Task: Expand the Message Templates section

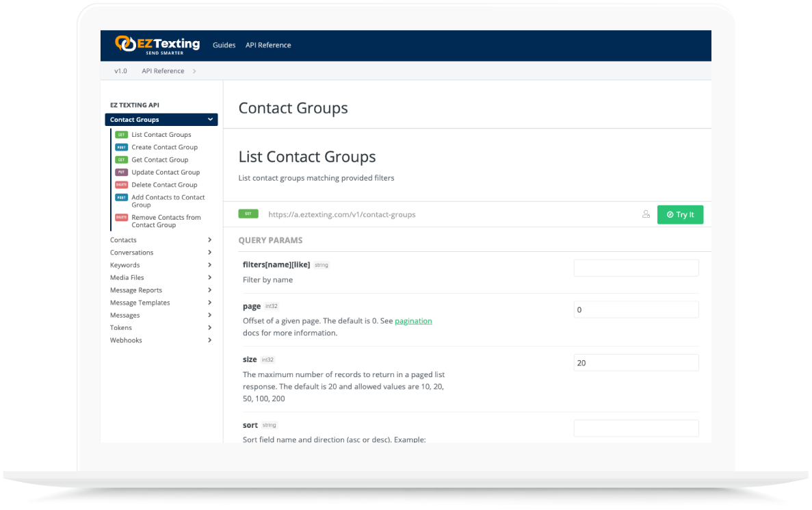Action: 210,303
